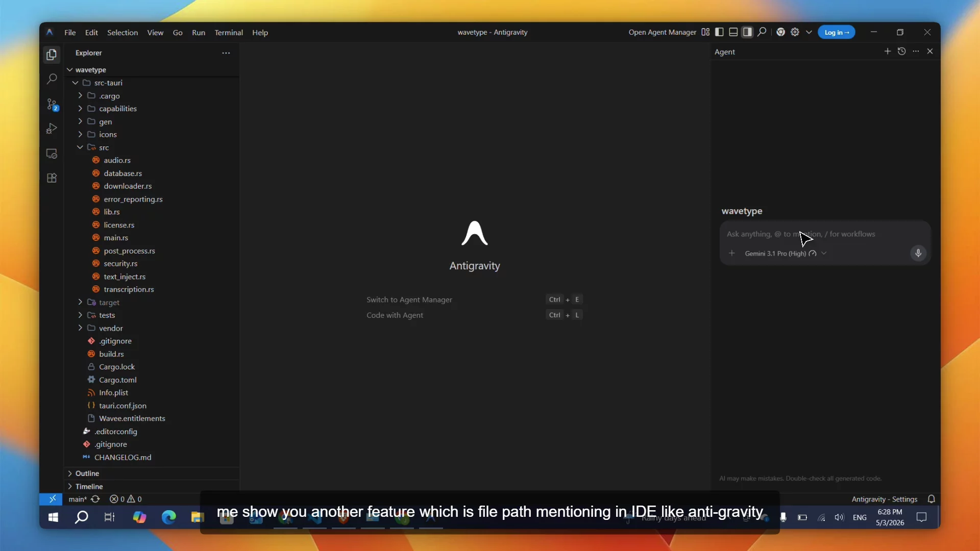
Task: Click the search magnifier in title bar
Action: (x=762, y=32)
